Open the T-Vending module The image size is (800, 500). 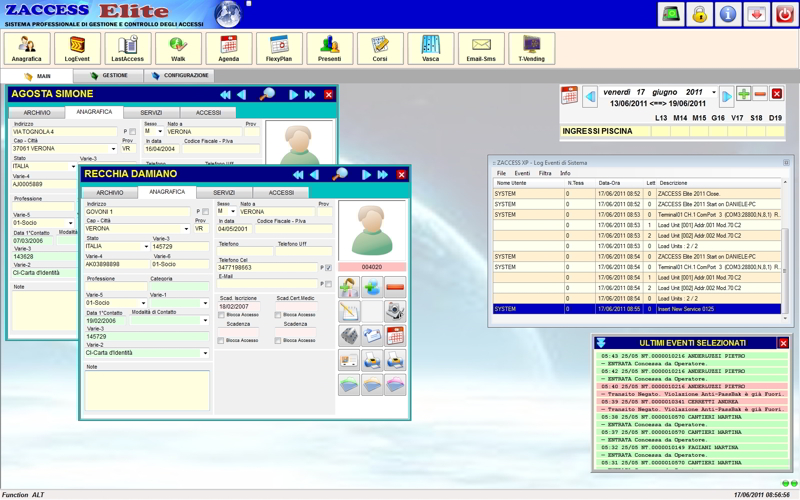[532, 48]
